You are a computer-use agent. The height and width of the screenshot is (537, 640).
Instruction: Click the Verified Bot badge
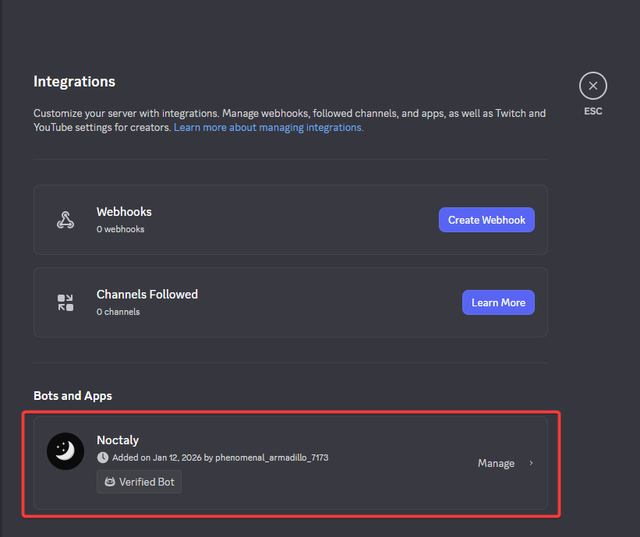pos(139,482)
